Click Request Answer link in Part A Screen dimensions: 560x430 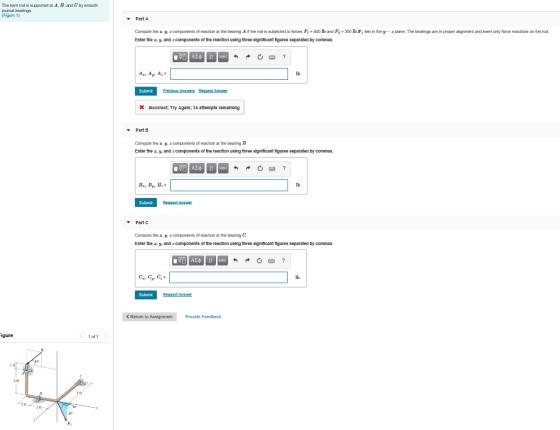(213, 91)
